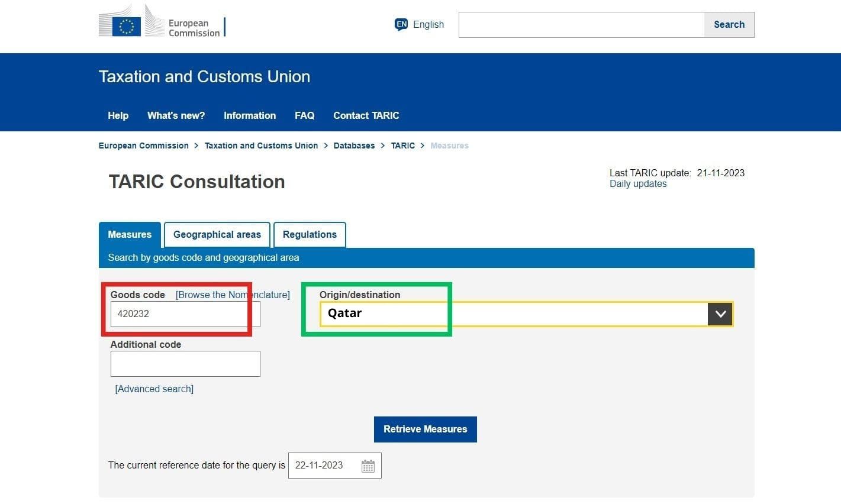
Task: Switch to the Geographical areas tab
Action: [217, 234]
